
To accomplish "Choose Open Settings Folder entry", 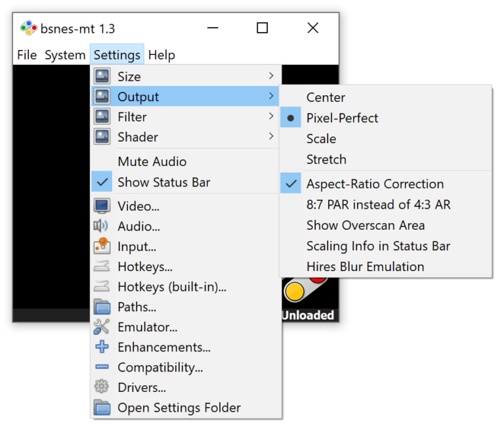I will 185,407.
